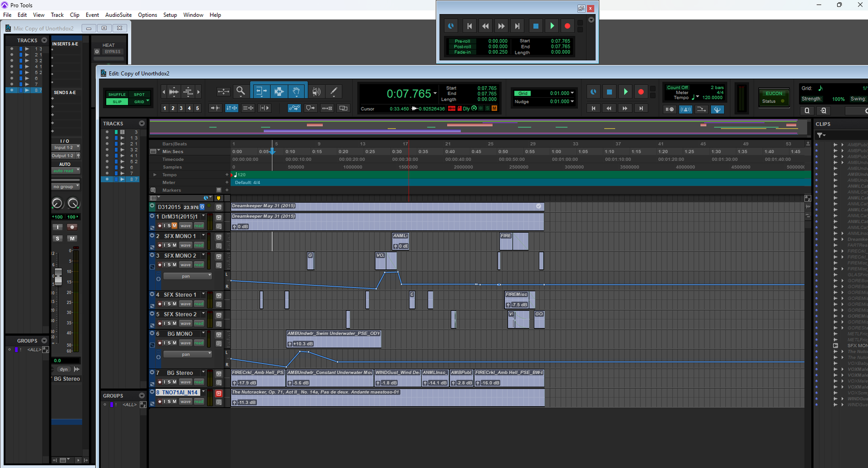This screenshot has height=468, width=868.
Task: Select the Pencil tool
Action: point(334,92)
